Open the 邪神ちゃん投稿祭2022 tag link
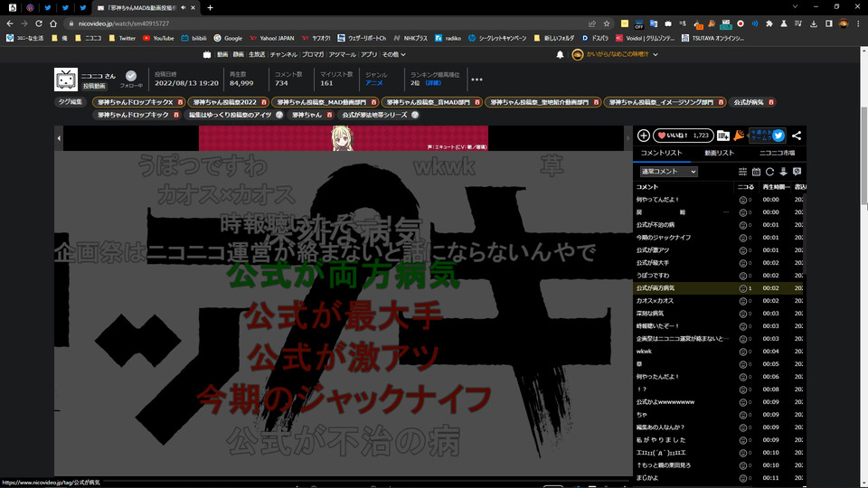 coord(223,102)
